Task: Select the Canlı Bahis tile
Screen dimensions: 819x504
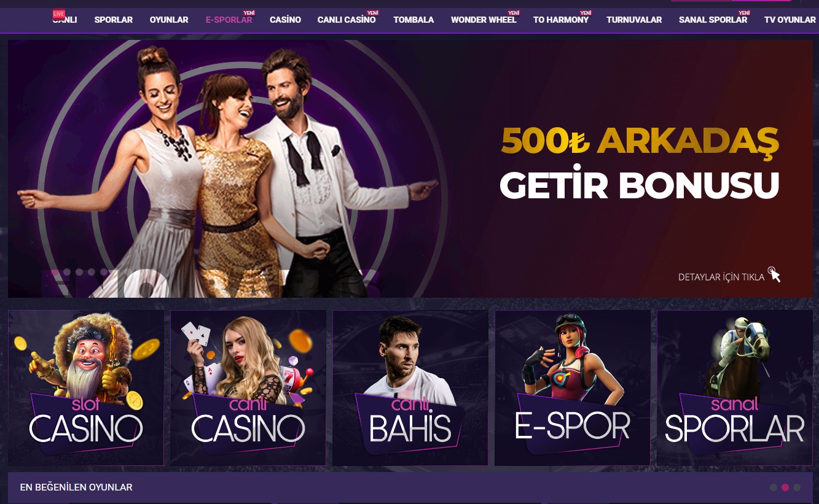Action: click(410, 387)
